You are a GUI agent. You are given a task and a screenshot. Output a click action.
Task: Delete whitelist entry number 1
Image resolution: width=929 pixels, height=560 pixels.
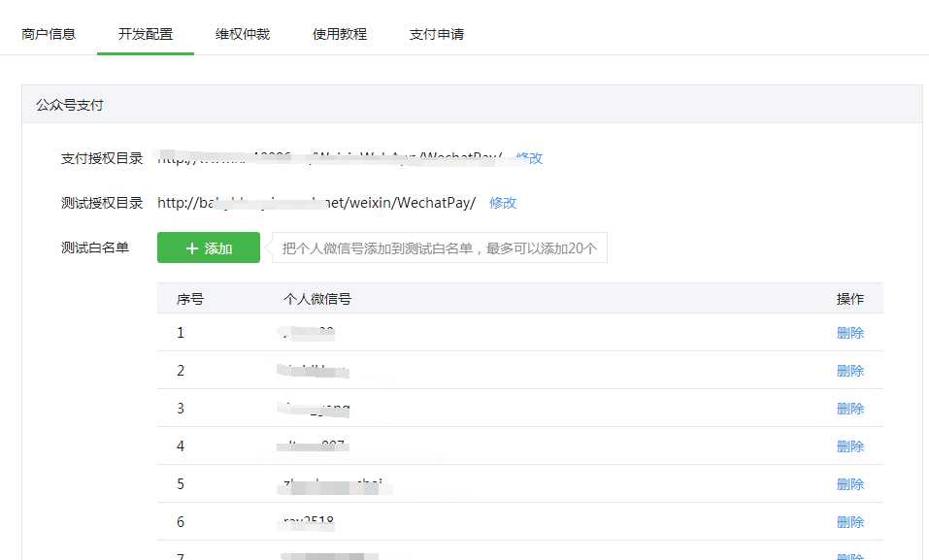pos(850,333)
